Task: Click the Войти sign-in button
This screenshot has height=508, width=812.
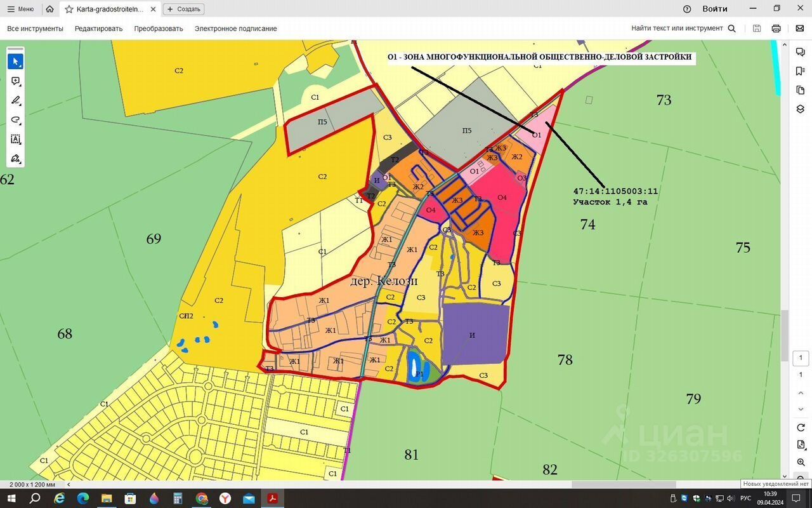Action: [x=714, y=9]
